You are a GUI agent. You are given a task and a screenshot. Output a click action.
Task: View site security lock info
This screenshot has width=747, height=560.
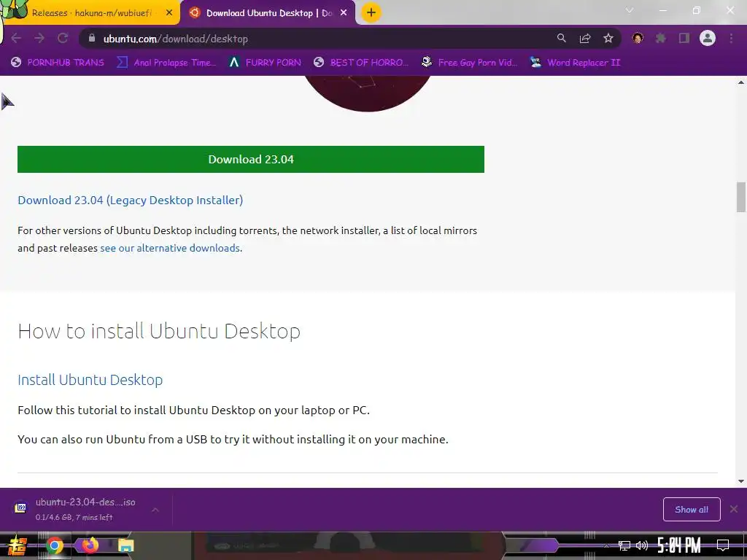tap(92, 38)
